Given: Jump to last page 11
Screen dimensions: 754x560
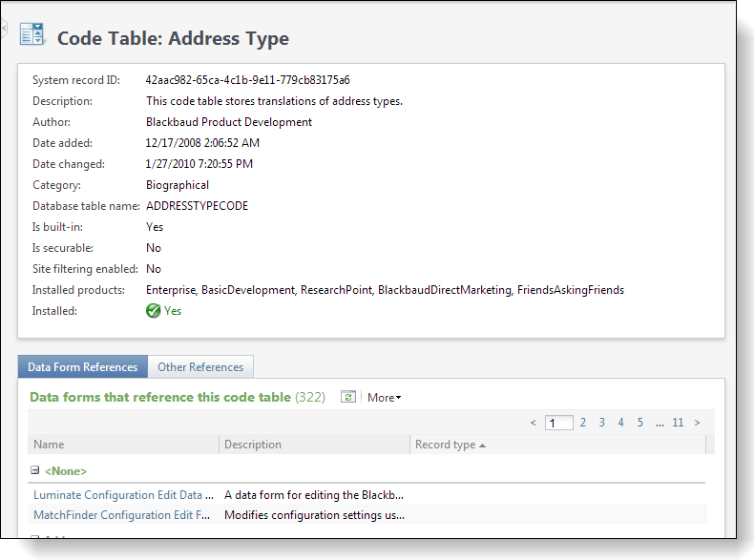Looking at the screenshot, I should click(x=678, y=423).
